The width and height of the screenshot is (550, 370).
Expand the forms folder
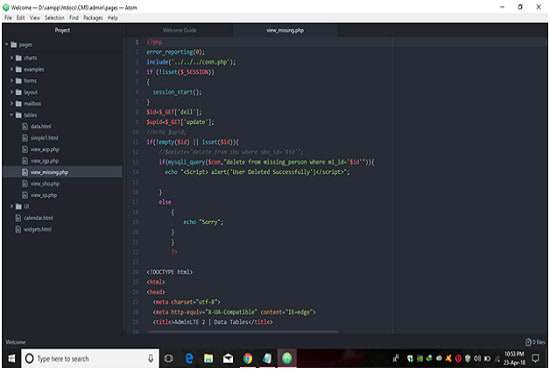click(11, 81)
